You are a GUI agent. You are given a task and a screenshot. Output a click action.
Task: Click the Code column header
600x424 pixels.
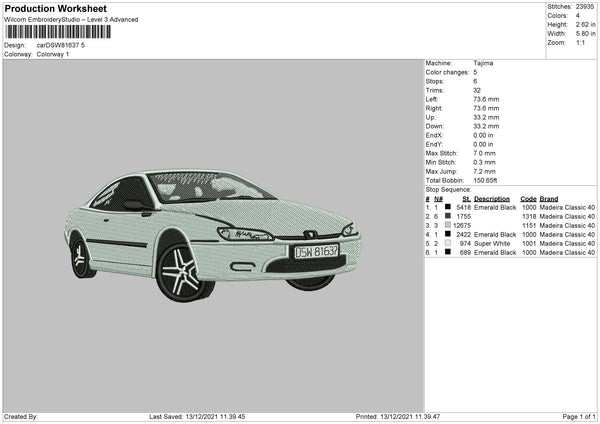pyautogui.click(x=529, y=198)
